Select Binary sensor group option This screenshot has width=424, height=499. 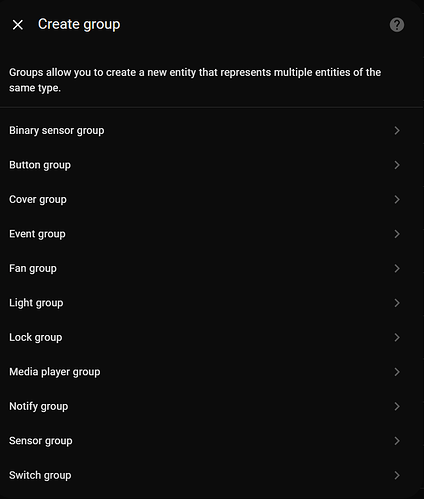(x=212, y=131)
